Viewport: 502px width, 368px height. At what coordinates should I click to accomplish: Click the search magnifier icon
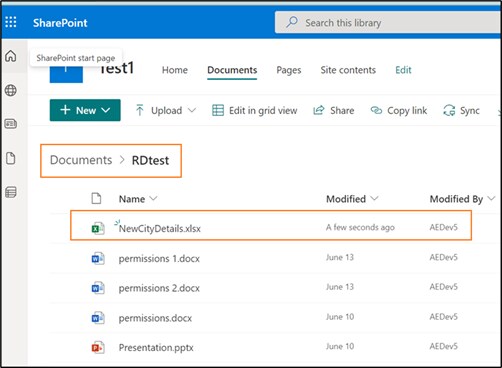292,22
